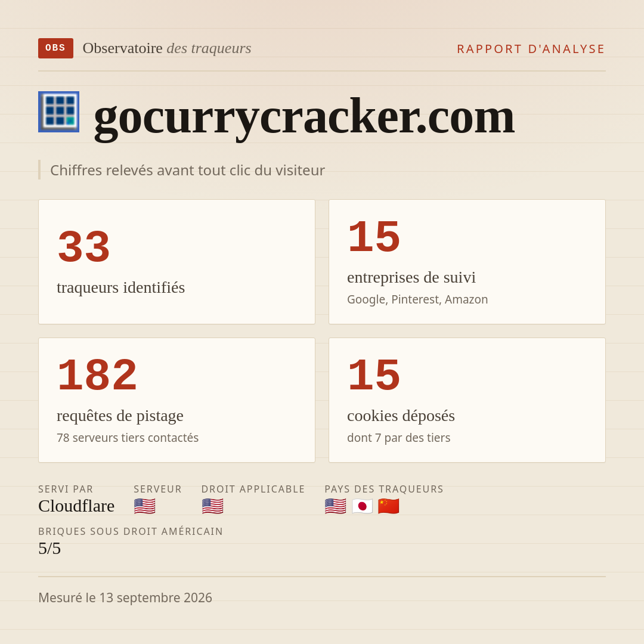
Task: Click the cookies déposés label
Action: pyautogui.click(x=401, y=416)
